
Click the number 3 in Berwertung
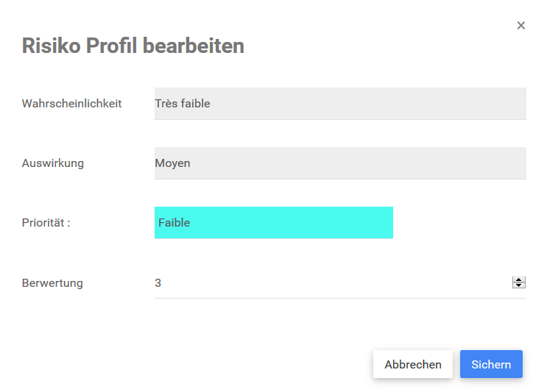(158, 282)
